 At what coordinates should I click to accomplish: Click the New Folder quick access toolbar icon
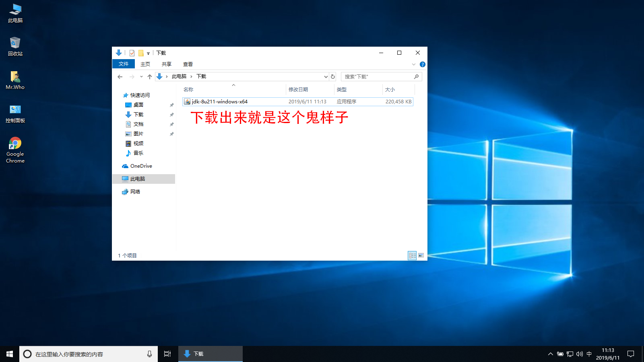[x=141, y=53]
